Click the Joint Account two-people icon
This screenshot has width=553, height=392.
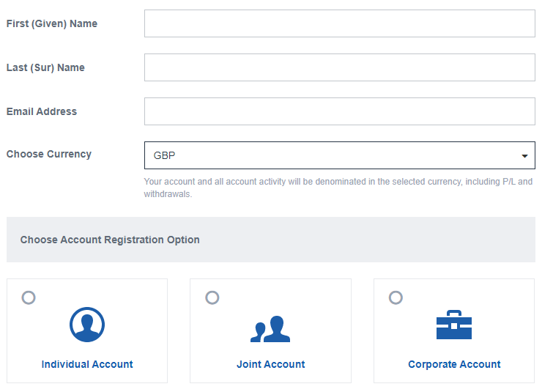[270, 329]
